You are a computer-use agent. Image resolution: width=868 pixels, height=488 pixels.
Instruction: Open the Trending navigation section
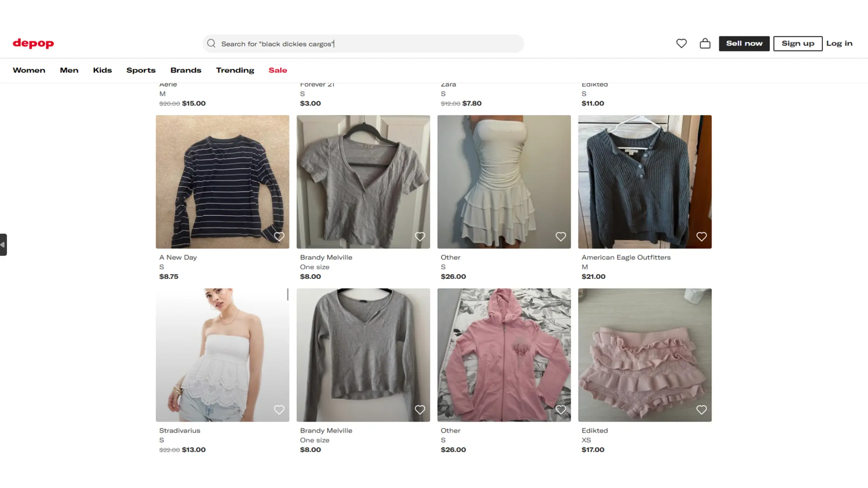click(x=235, y=70)
